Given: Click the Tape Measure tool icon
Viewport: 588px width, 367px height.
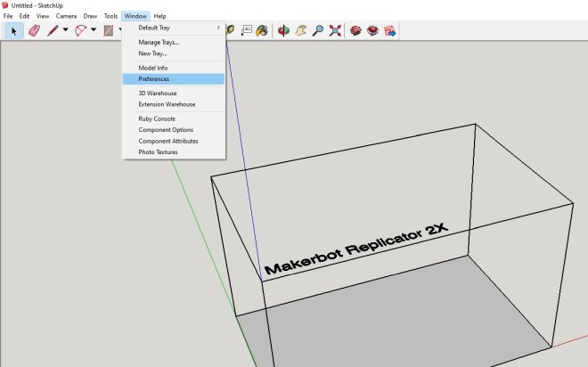Looking at the screenshot, I should [230, 30].
